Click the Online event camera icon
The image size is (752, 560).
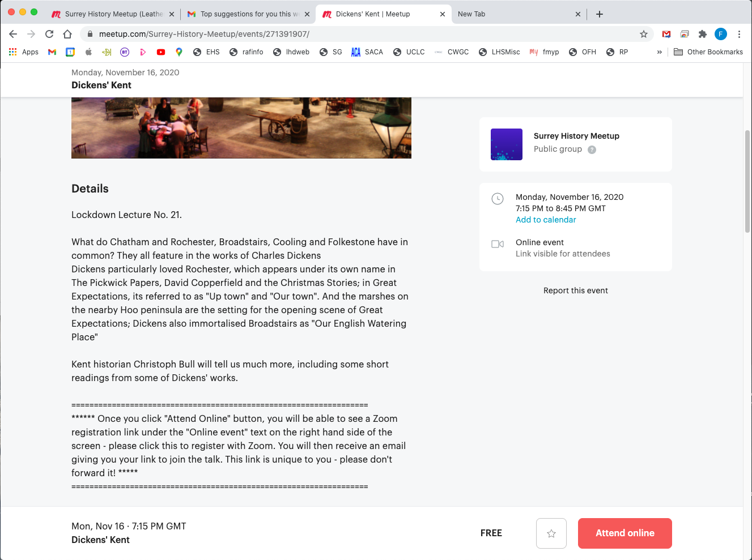(x=498, y=244)
